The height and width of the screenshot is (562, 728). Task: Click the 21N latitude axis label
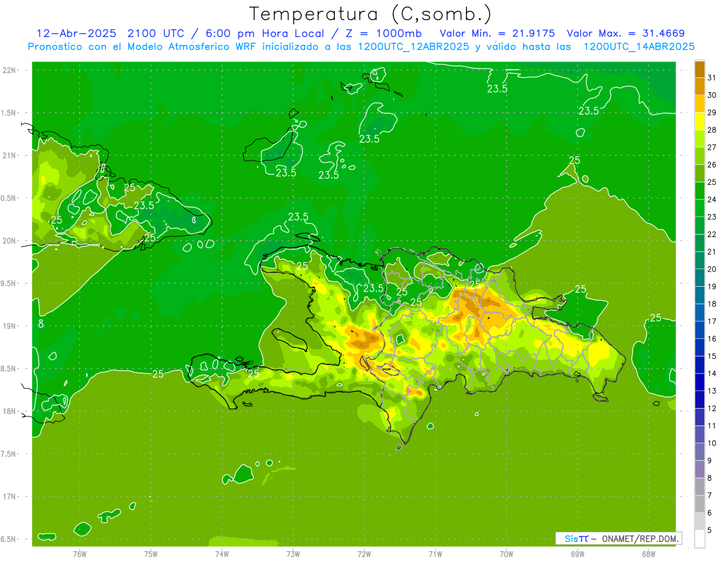(9, 155)
